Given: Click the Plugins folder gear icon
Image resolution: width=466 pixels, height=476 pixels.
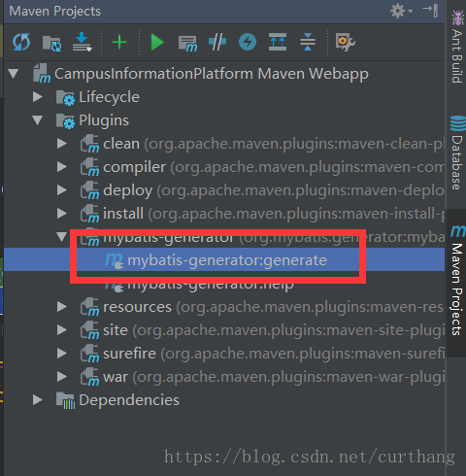Looking at the screenshot, I should [x=65, y=120].
